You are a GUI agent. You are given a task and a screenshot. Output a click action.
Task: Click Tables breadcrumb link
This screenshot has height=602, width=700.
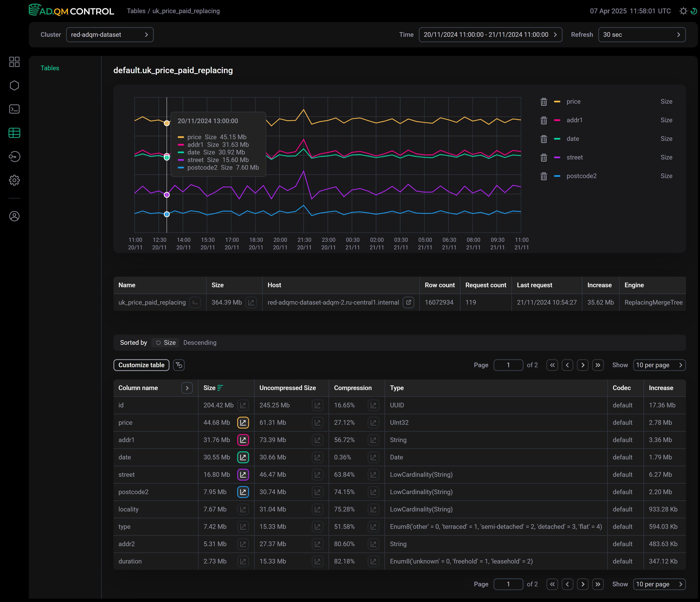(136, 11)
